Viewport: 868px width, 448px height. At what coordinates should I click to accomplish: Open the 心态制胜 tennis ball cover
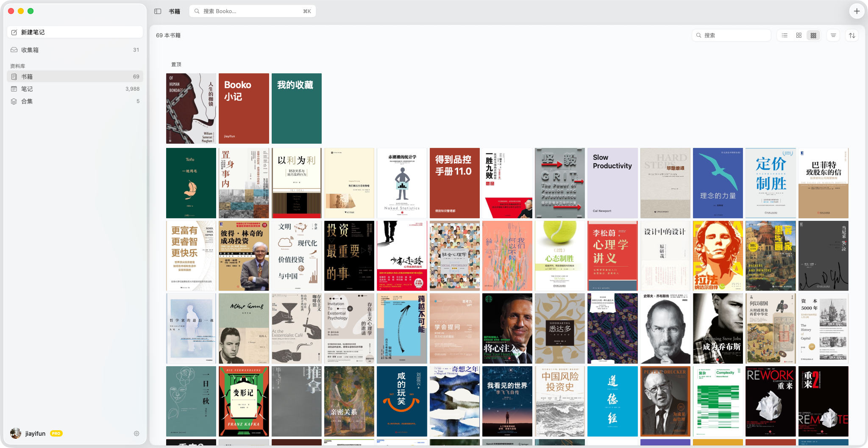[x=560, y=256]
